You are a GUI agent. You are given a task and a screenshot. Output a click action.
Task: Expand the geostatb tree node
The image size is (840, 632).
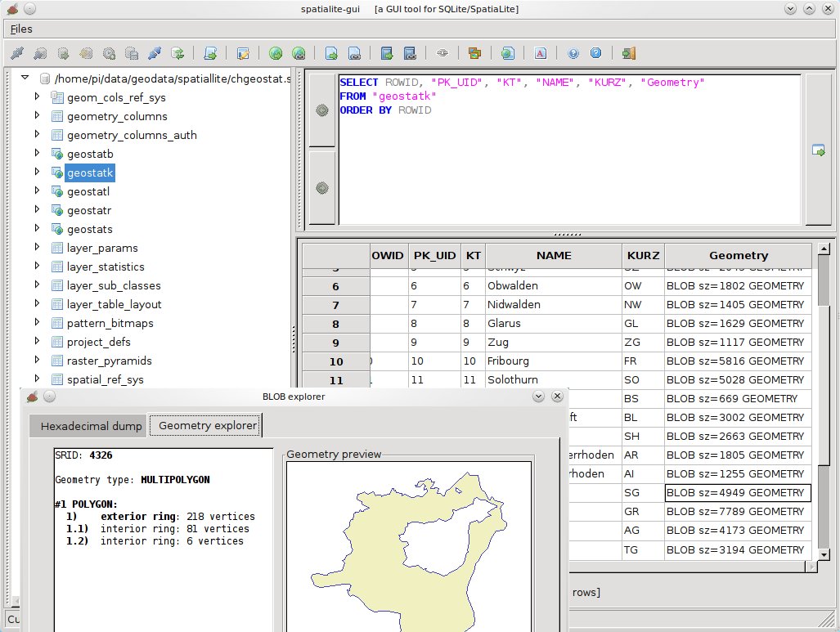click(37, 153)
